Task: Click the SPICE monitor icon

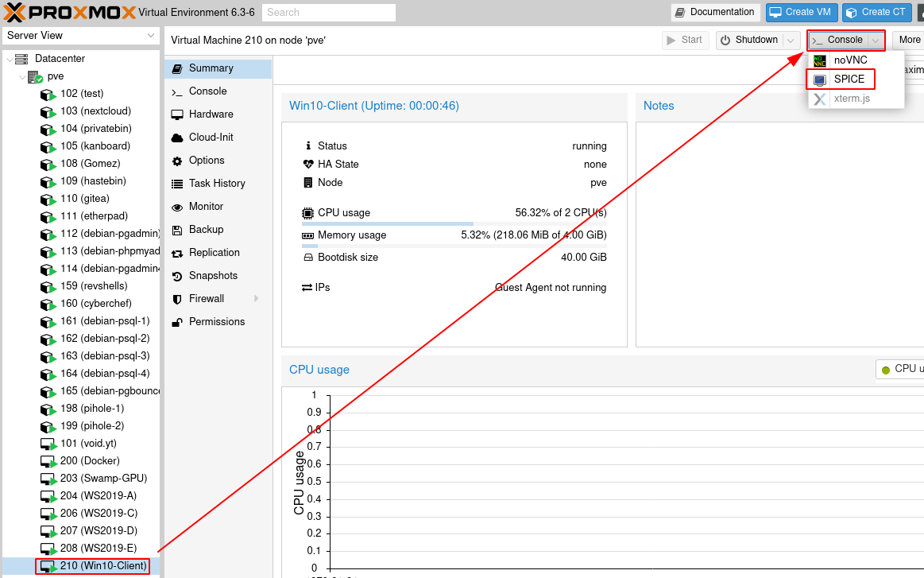Action: coord(819,80)
